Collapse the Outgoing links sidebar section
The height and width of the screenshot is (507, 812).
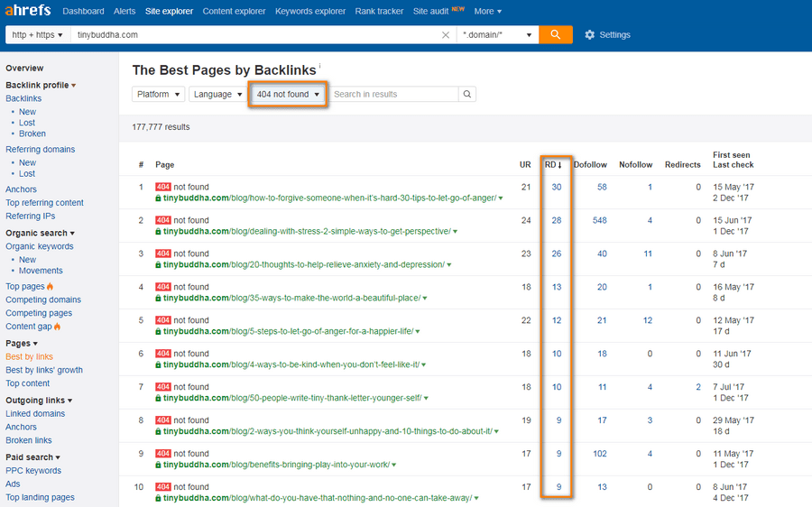(39, 401)
